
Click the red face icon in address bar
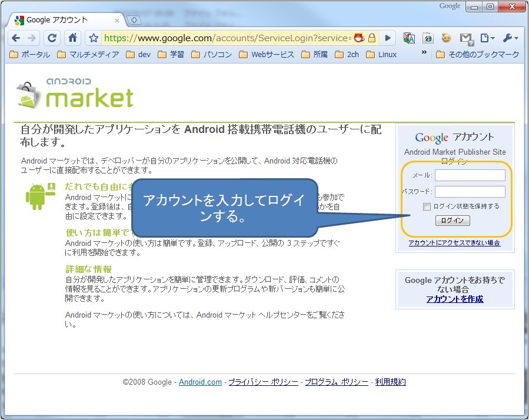[x=360, y=38]
